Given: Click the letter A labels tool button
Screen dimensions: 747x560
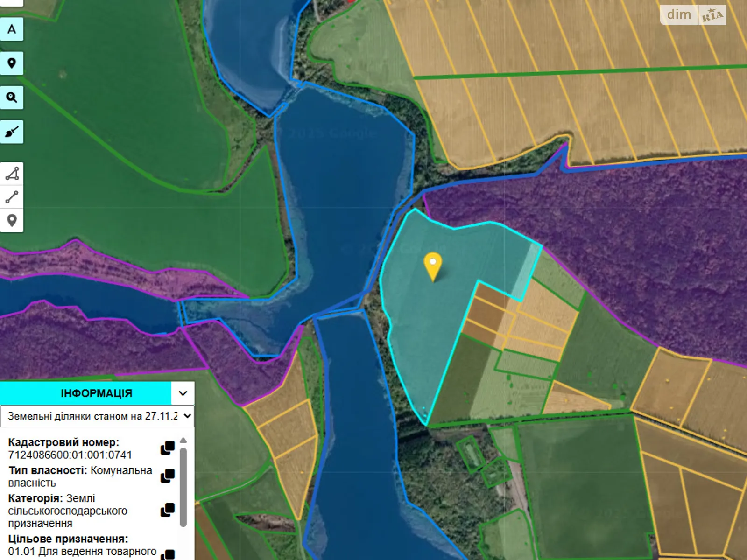Looking at the screenshot, I should click(12, 29).
